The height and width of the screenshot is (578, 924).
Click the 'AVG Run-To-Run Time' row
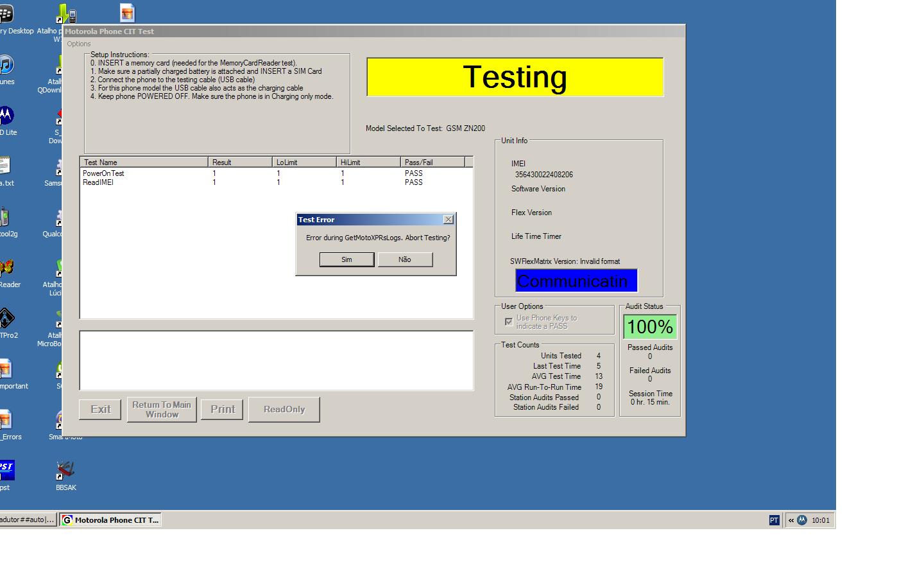pyautogui.click(x=555, y=387)
